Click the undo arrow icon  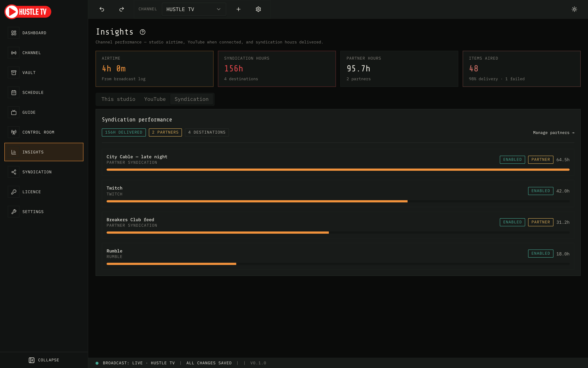pyautogui.click(x=102, y=9)
